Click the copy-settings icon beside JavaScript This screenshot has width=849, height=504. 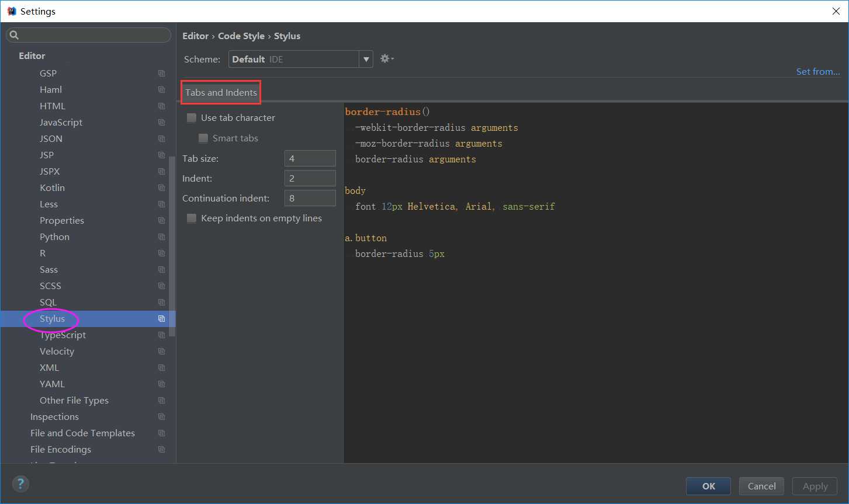(x=161, y=123)
